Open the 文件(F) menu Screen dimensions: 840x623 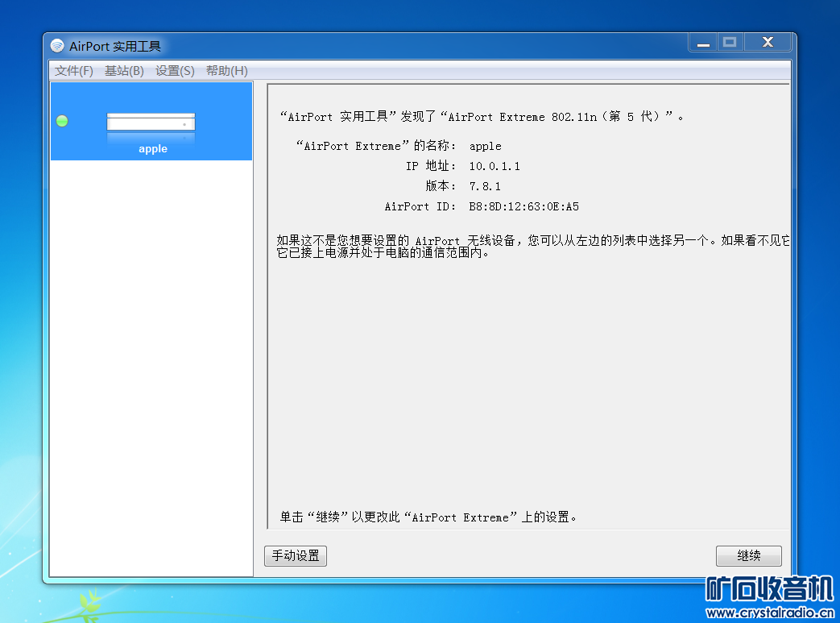click(x=74, y=71)
